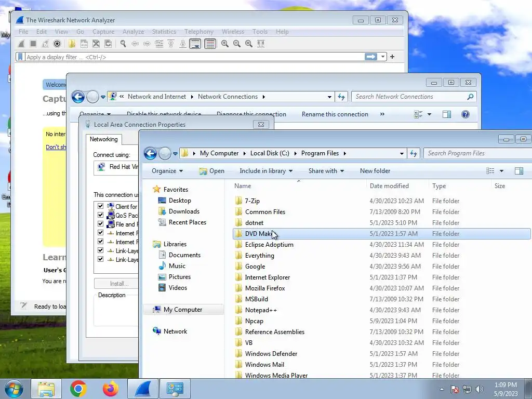Uncheck second Link-Layer checkbox
This screenshot has width=532, height=399.
[100, 259]
